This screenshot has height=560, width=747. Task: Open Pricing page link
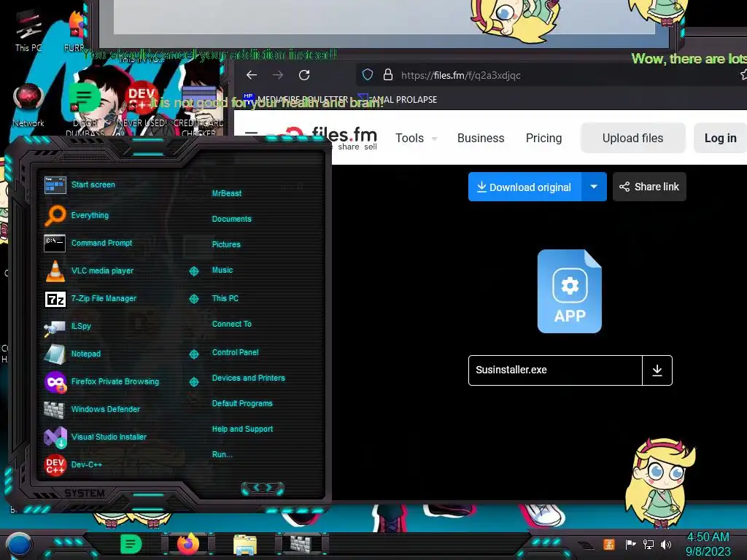click(543, 138)
